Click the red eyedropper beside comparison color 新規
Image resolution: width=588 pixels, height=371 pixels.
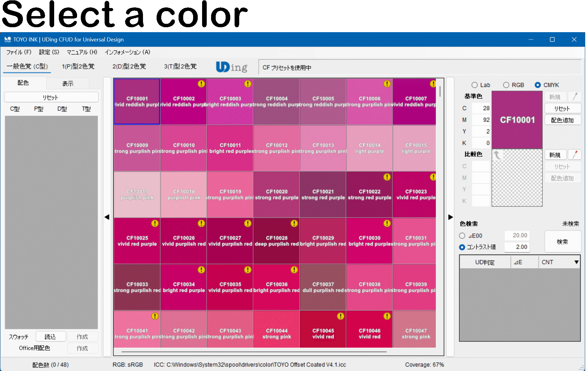(x=575, y=155)
